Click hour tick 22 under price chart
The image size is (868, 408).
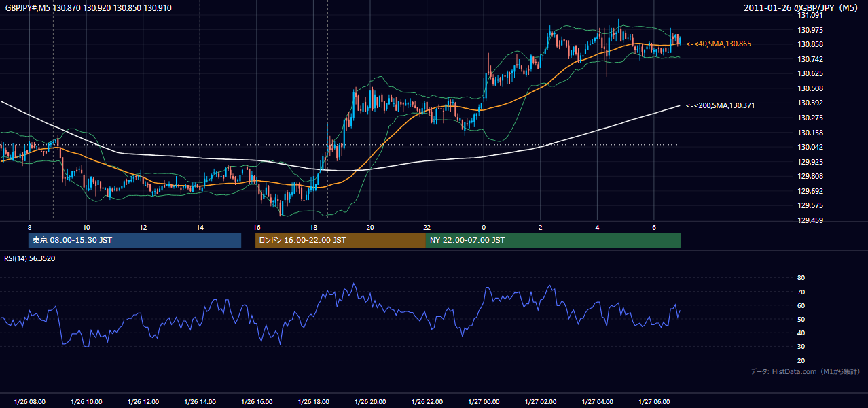(427, 228)
